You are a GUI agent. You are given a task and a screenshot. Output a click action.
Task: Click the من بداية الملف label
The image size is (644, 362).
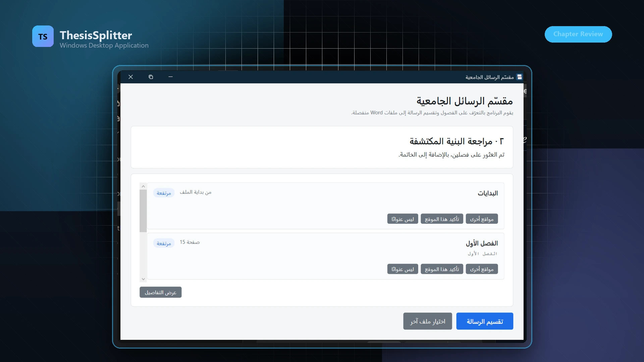[196, 192]
